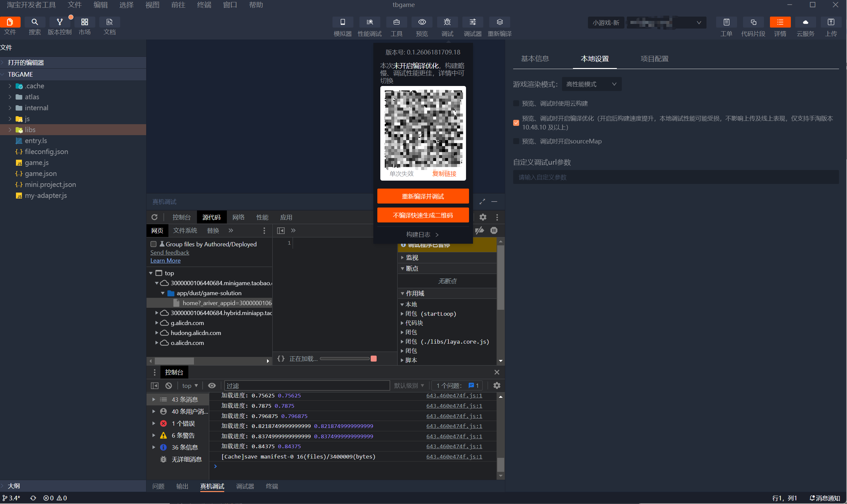Open the 终端 menu
The image size is (847, 504).
[x=204, y=5]
